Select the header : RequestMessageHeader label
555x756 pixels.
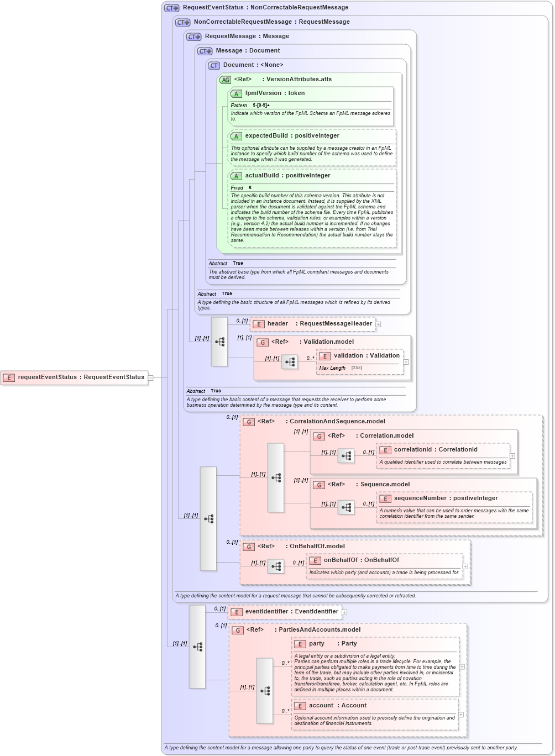click(x=320, y=324)
